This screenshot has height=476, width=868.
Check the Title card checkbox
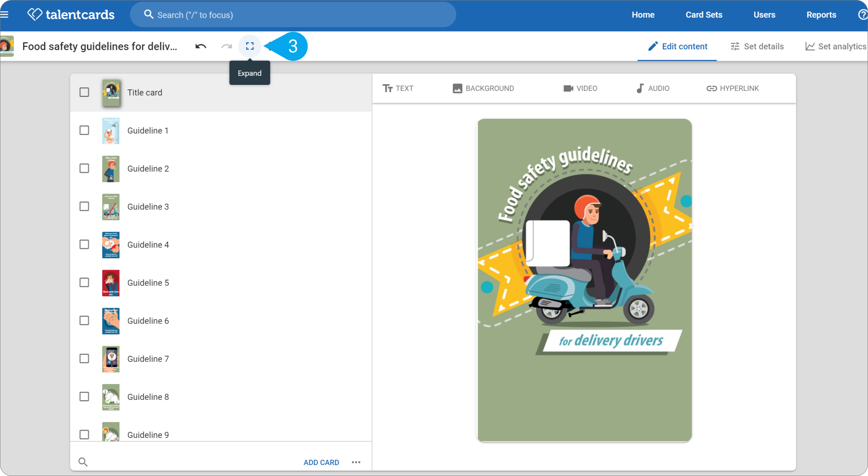tap(84, 92)
